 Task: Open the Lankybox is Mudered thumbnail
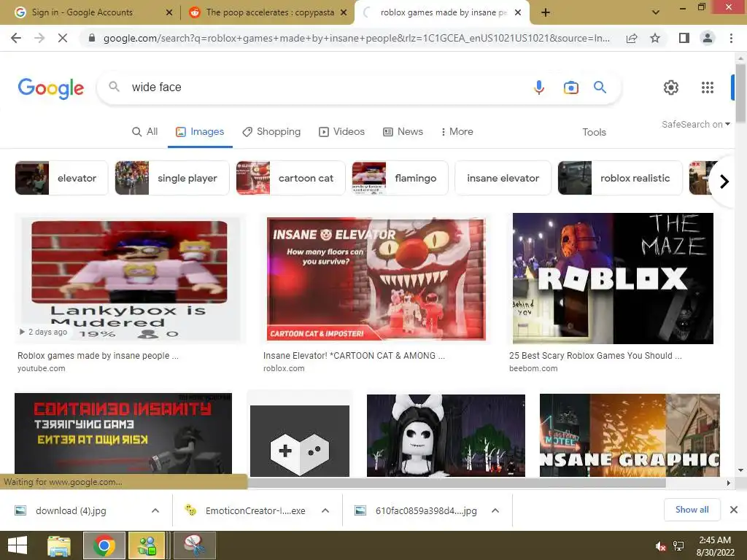point(130,278)
